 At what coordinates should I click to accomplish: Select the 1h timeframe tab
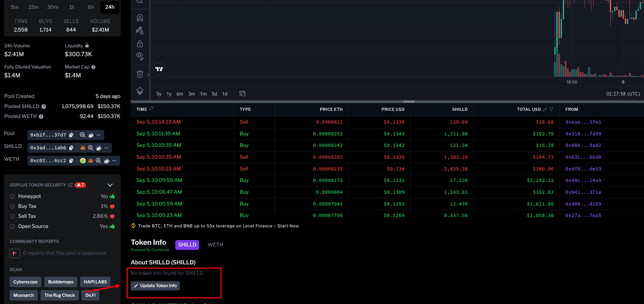tap(72, 7)
